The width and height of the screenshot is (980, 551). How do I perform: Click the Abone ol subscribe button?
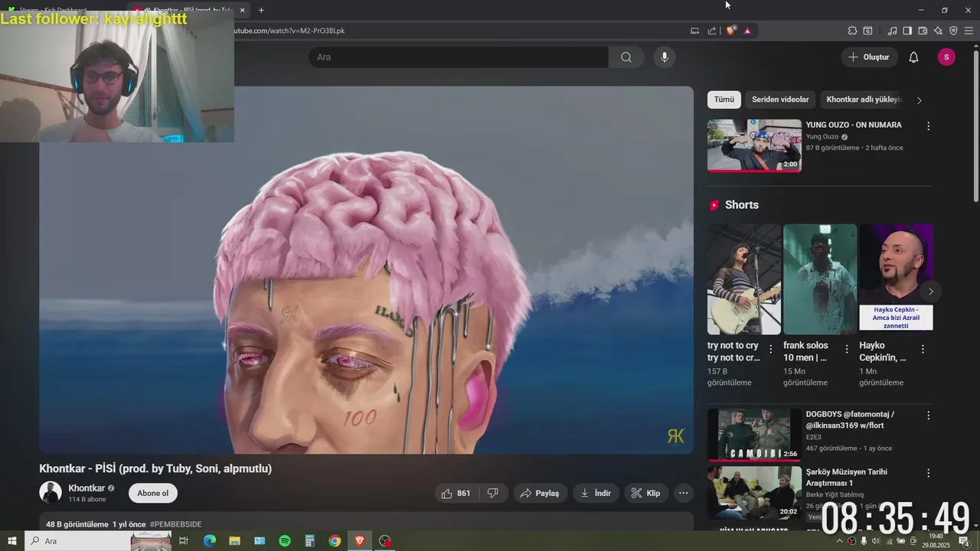pyautogui.click(x=153, y=493)
